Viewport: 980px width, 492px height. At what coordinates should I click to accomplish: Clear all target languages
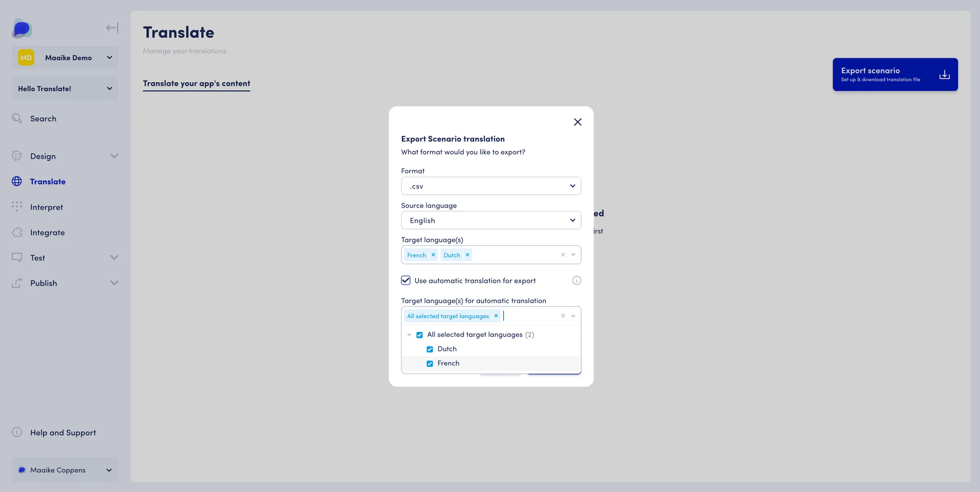(563, 255)
